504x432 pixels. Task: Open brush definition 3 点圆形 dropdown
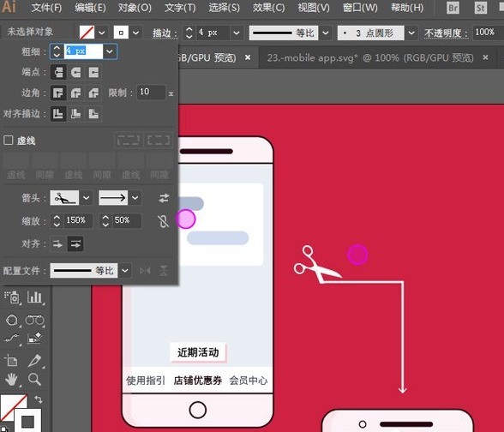411,33
